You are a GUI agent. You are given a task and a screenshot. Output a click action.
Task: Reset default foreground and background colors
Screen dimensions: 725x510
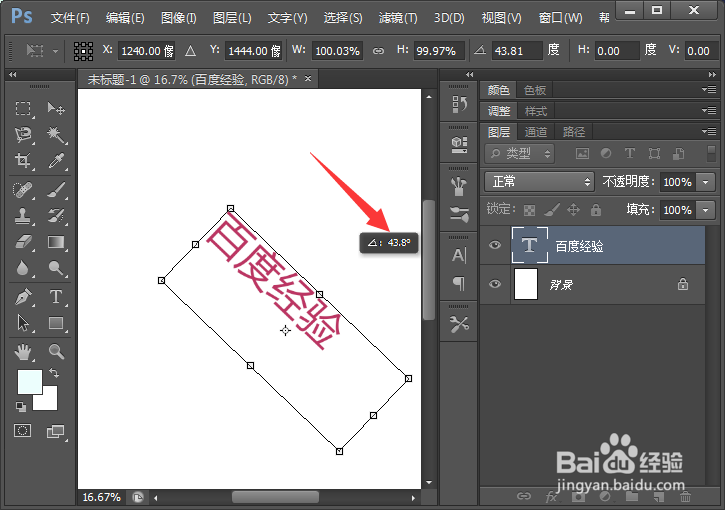click(x=21, y=406)
